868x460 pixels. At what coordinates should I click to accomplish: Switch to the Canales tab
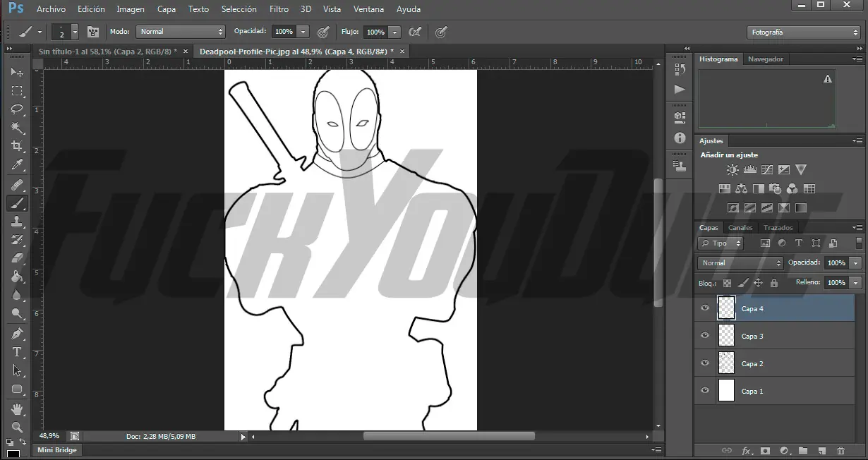[740, 228]
